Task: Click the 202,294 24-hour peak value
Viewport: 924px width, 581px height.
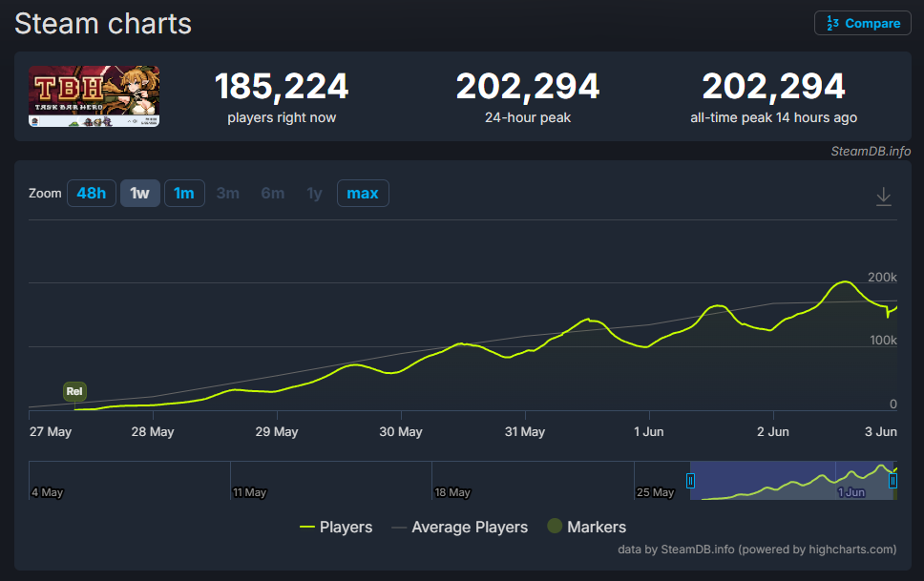Action: click(x=528, y=87)
